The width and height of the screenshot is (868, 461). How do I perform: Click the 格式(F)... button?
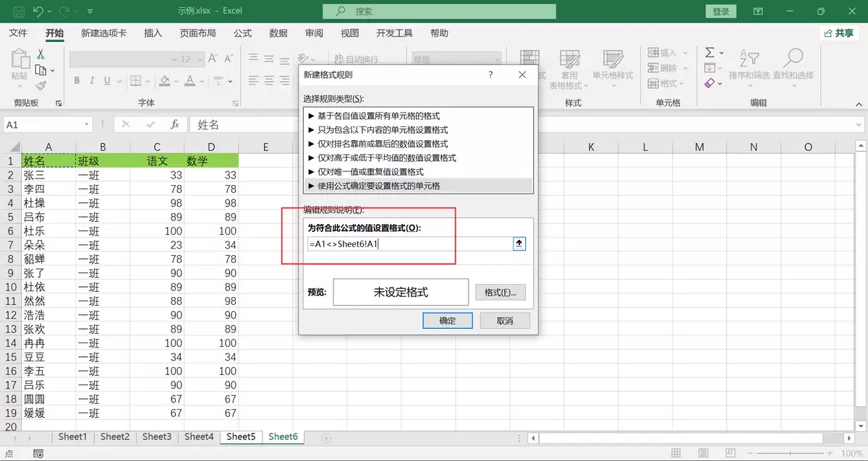coord(501,293)
